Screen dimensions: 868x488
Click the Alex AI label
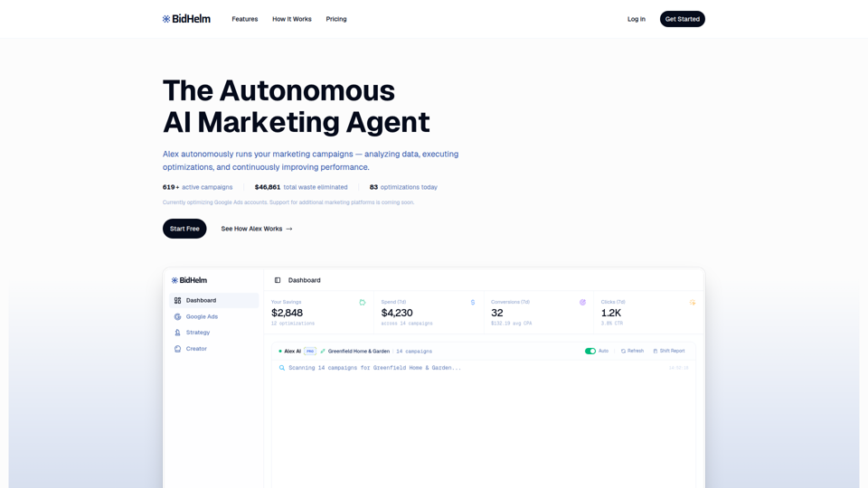coord(292,351)
